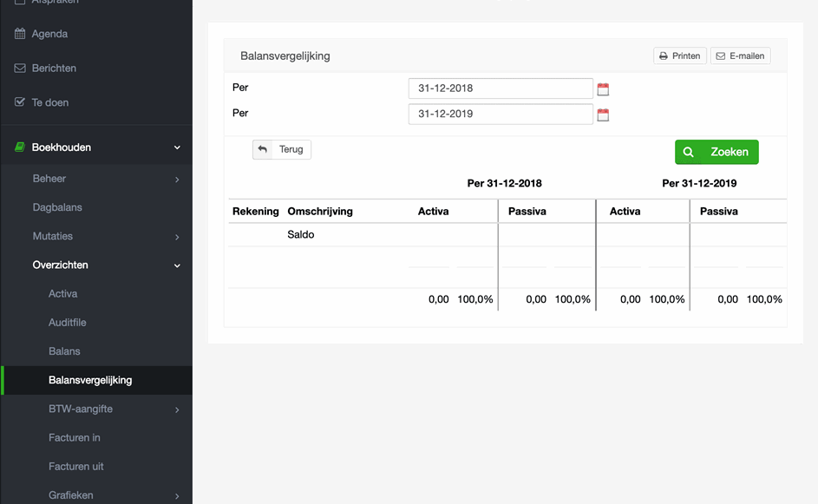818x504 pixels.
Task: Click Activa header under Per 31-12-2018
Action: tap(433, 212)
